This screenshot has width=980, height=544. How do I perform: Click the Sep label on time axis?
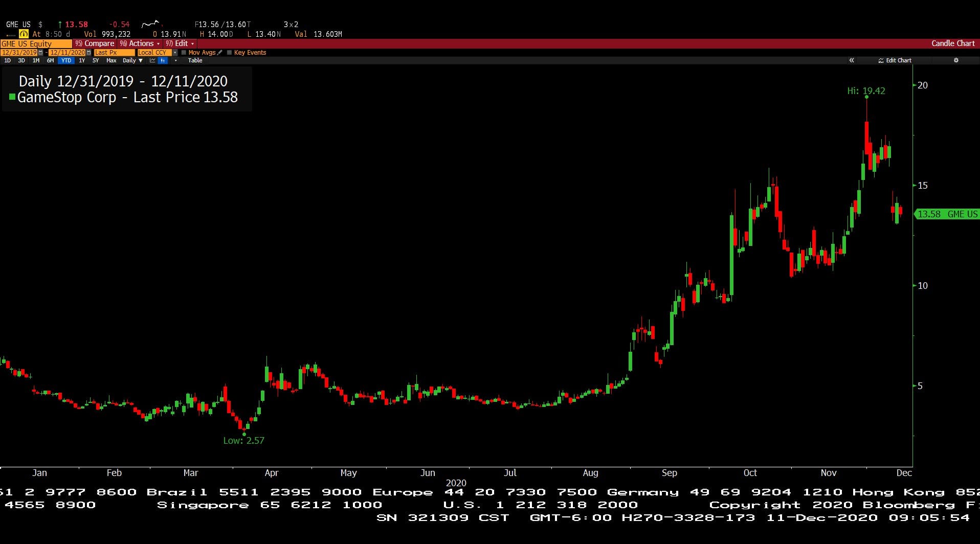pyautogui.click(x=669, y=473)
